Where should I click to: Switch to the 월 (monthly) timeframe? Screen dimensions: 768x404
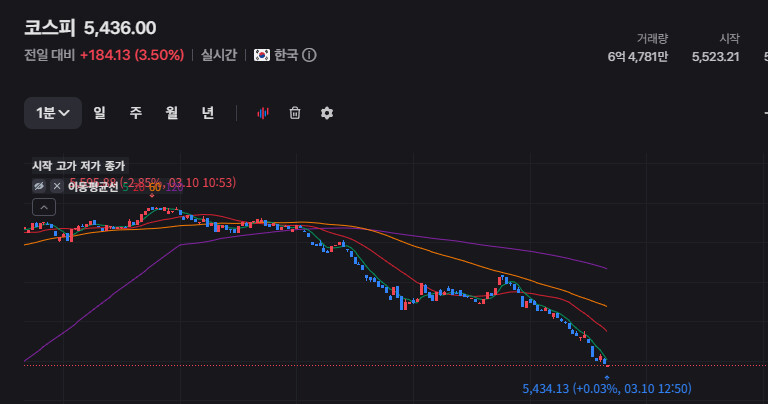171,113
